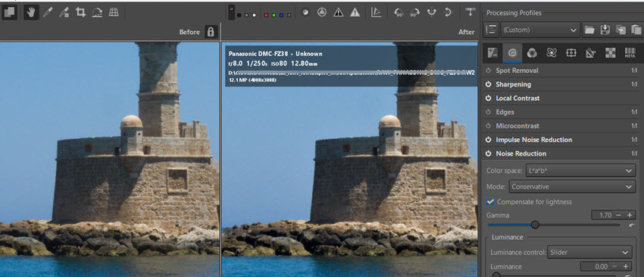Click the Gamma slider handle
This screenshot has height=277, width=644.
535,225
